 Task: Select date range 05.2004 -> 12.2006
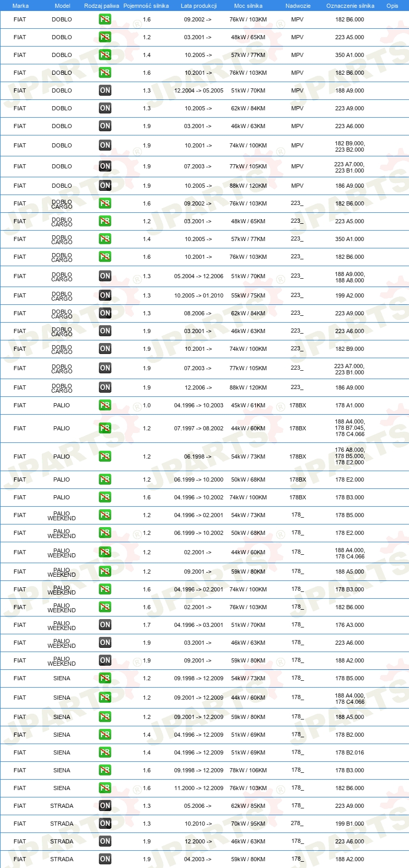[199, 276]
